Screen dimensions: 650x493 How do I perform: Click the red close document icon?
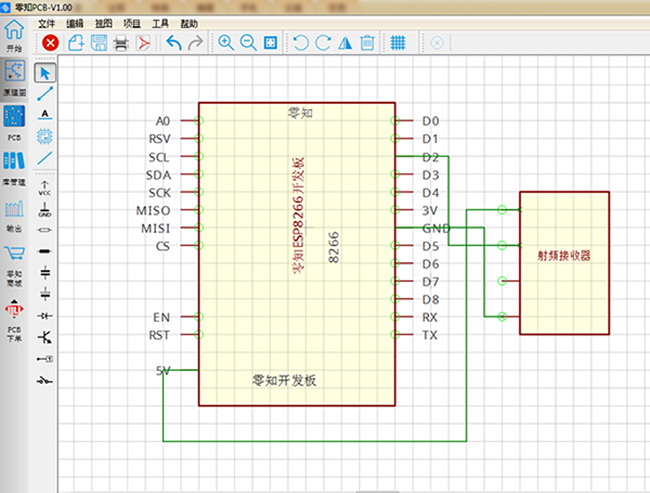coord(50,43)
